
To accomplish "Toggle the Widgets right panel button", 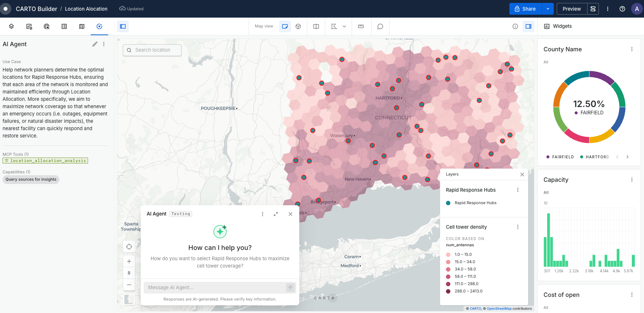I will pos(528,26).
